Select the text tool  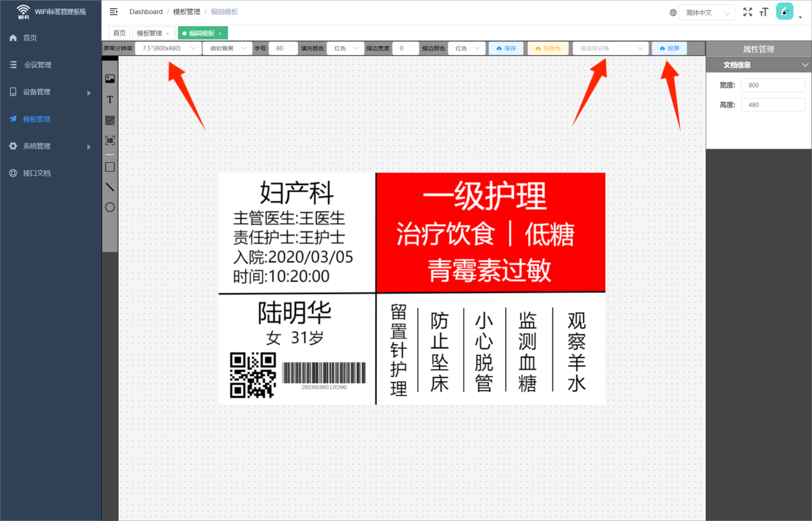click(110, 99)
